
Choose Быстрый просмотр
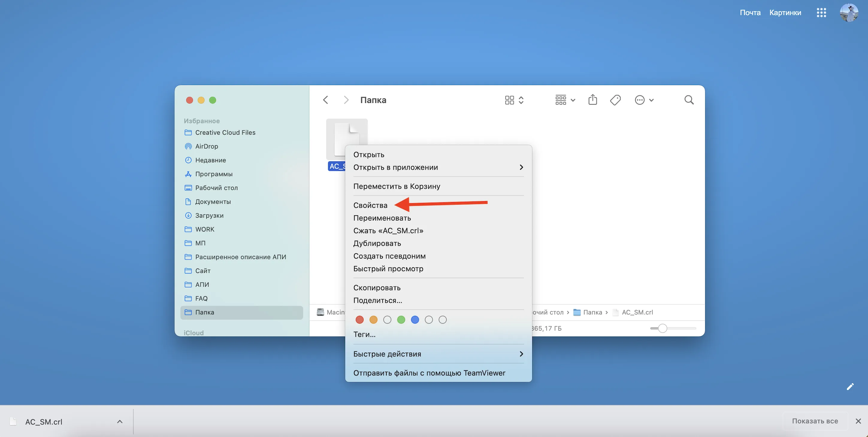[438, 269]
